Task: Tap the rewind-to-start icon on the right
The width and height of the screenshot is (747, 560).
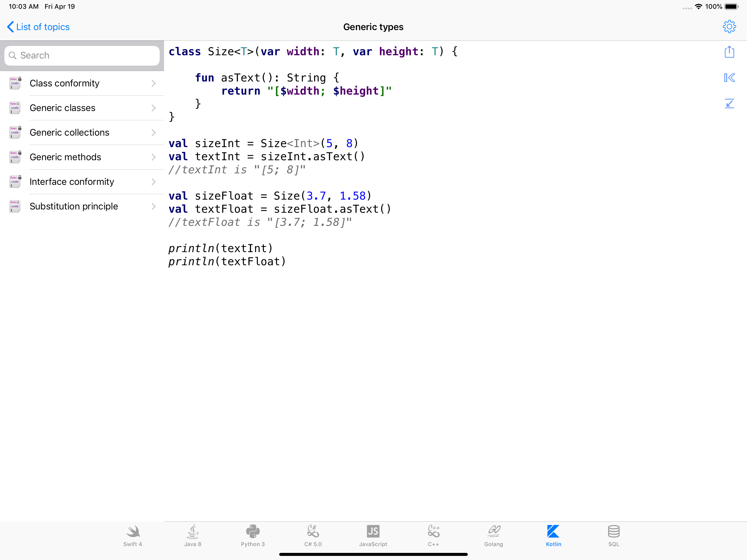Action: tap(730, 78)
